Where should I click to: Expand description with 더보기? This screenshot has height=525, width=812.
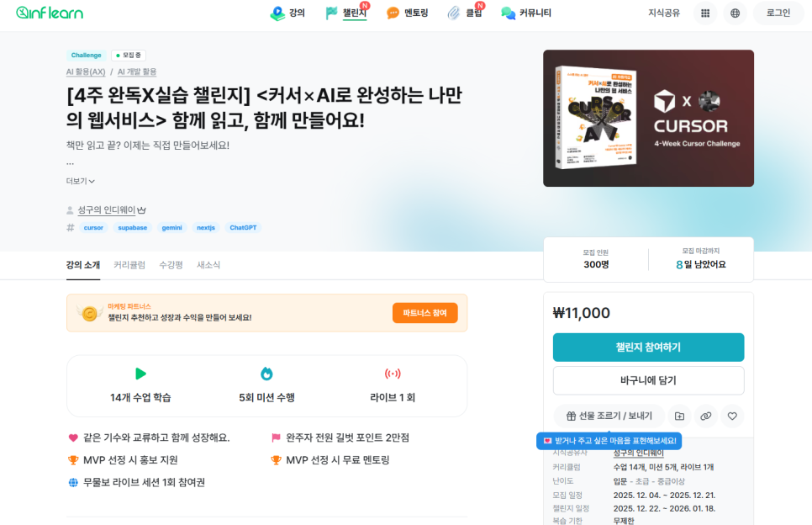tap(80, 181)
